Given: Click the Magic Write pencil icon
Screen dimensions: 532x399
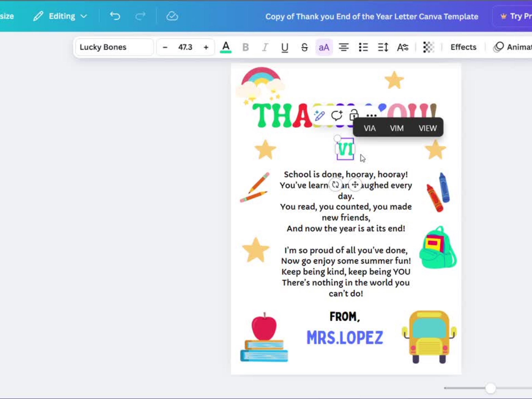Looking at the screenshot, I should [319, 116].
